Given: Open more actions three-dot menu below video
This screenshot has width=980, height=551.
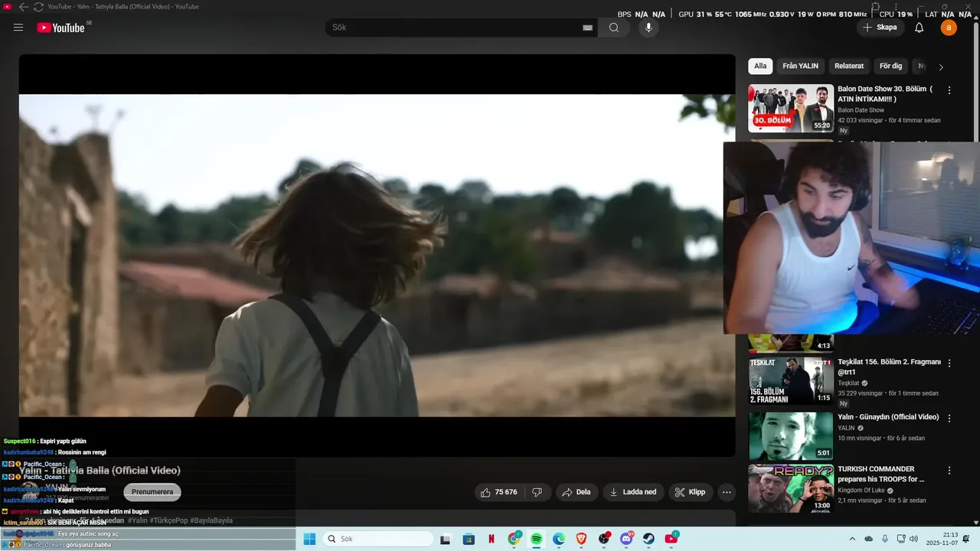Looking at the screenshot, I should point(727,492).
